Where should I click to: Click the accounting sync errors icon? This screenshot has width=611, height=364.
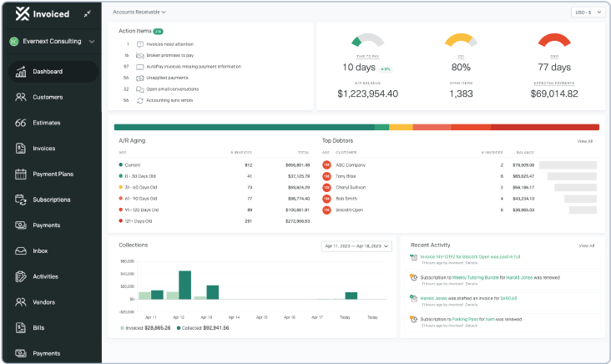(x=140, y=100)
